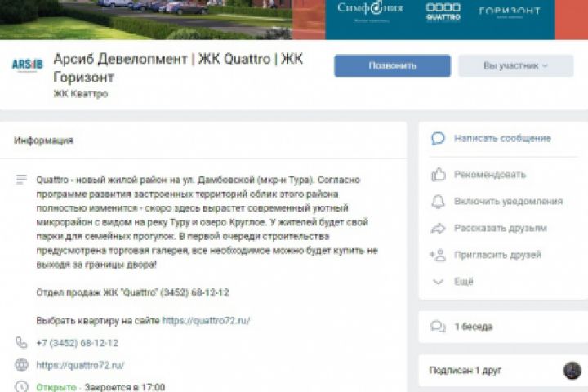Click the clock opening hours icon
588x392 pixels.
tap(21, 386)
